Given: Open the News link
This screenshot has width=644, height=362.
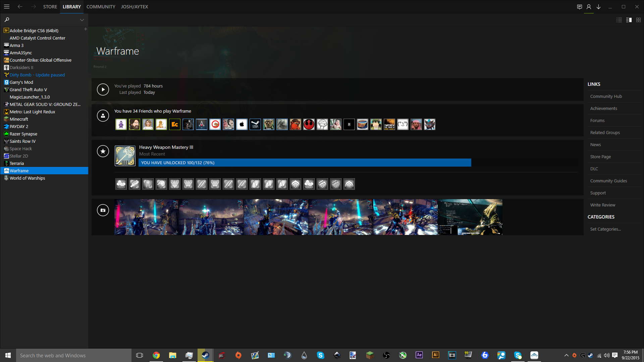Looking at the screenshot, I should click(596, 144).
